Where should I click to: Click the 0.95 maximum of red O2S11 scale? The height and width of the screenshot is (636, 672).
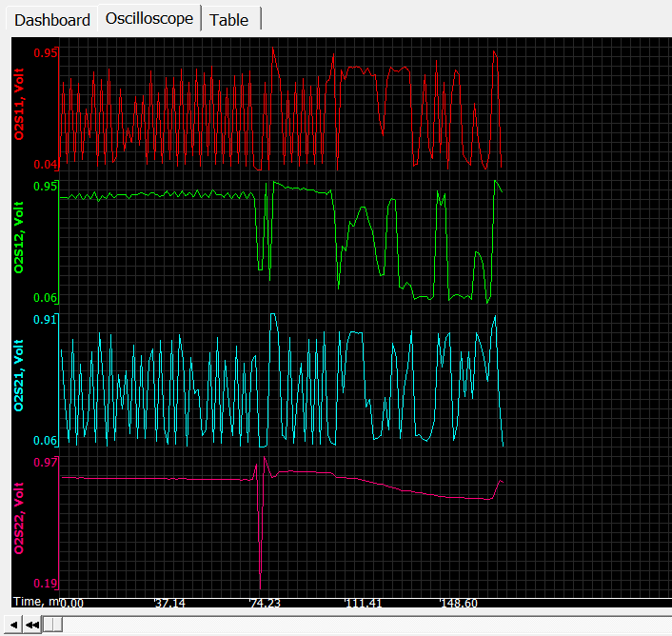click(x=46, y=52)
